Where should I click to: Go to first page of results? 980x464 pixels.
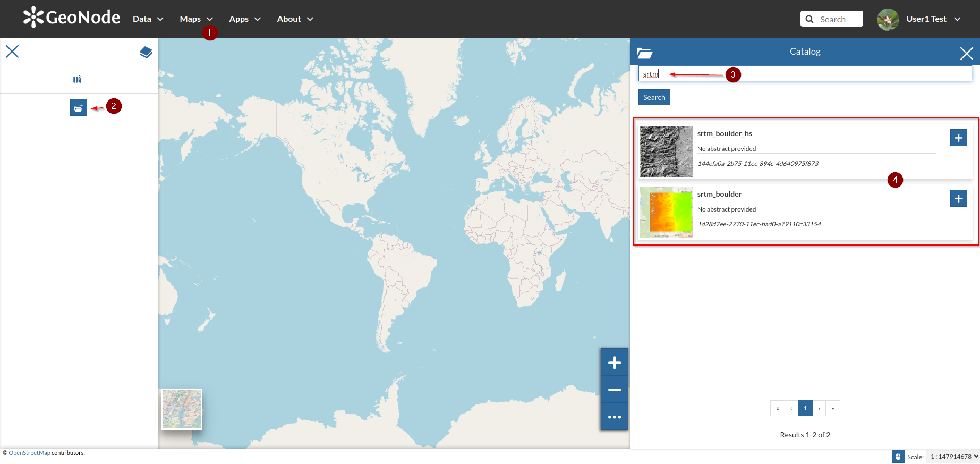coord(777,408)
